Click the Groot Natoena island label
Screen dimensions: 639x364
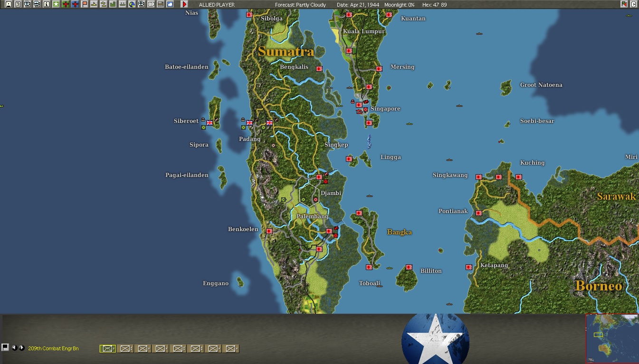point(541,85)
